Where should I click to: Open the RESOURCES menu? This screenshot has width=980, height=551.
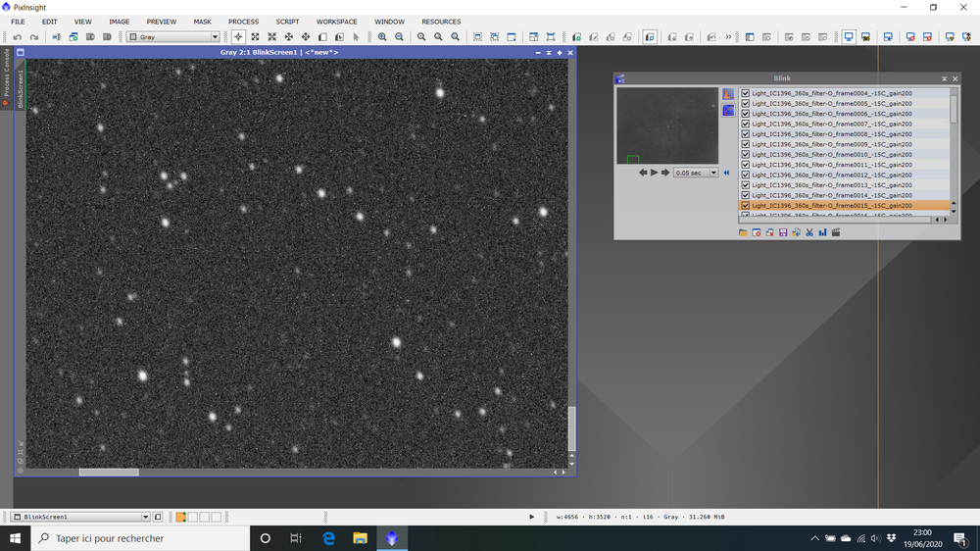[441, 22]
